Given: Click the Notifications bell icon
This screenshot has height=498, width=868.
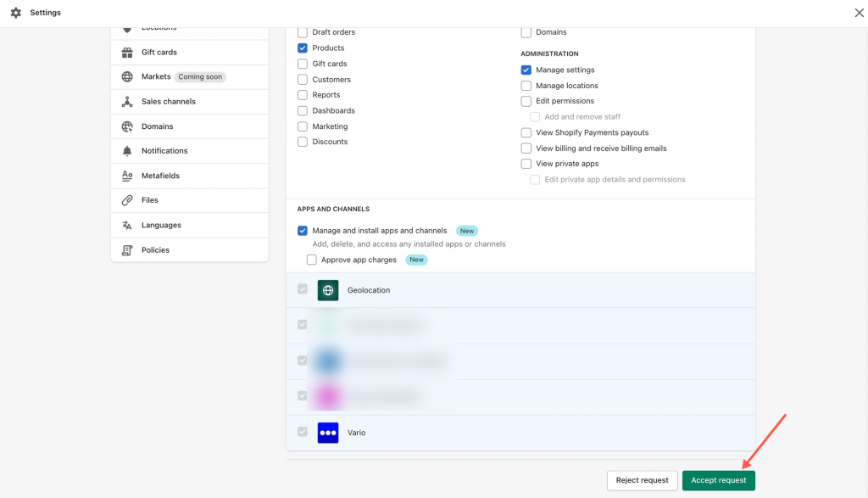Looking at the screenshot, I should 127,151.
